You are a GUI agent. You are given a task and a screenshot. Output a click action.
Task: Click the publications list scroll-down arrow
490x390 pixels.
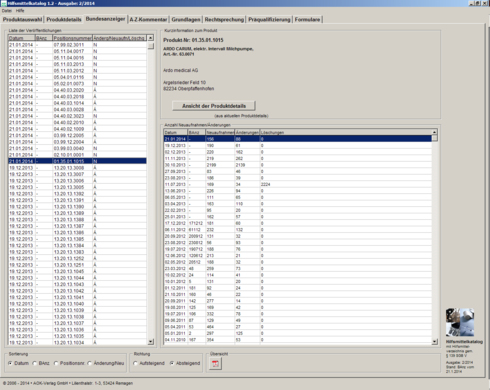150,342
